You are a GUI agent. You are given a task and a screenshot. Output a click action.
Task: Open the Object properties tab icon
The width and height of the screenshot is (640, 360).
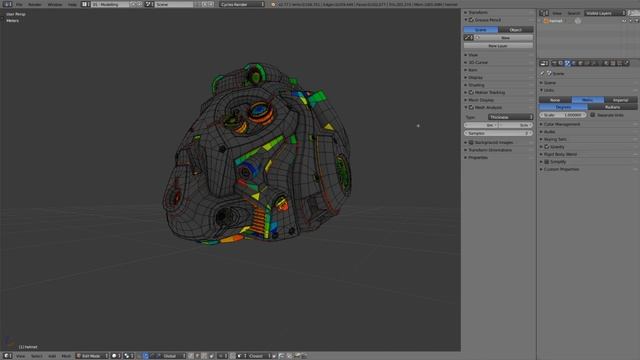click(580, 63)
